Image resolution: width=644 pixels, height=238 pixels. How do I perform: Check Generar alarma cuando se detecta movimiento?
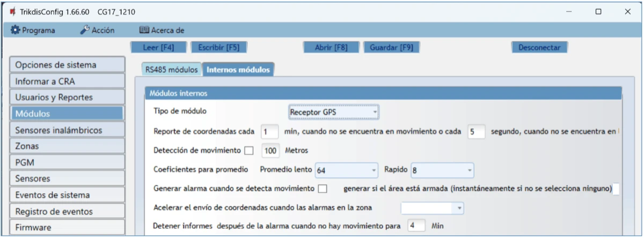tap(323, 189)
